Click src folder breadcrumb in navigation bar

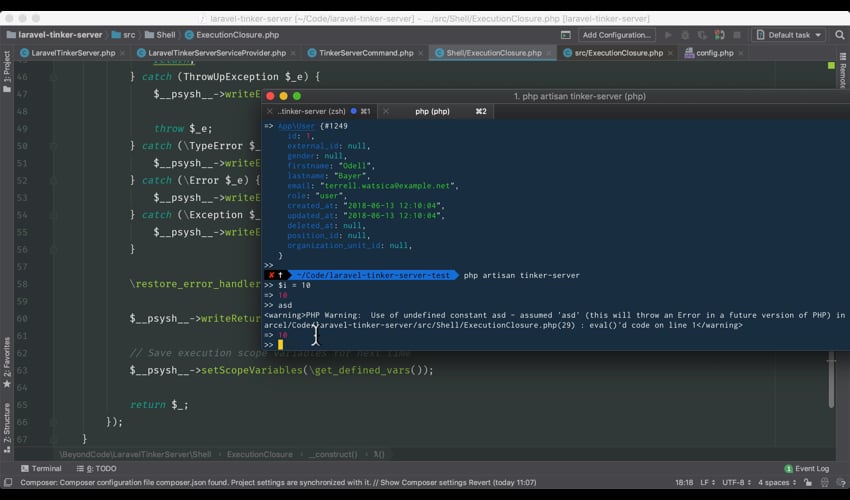[124, 35]
